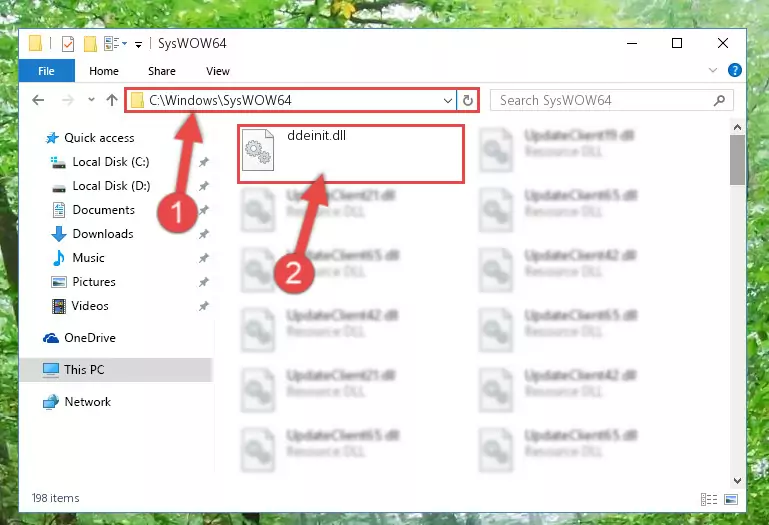
Task: Click pin icon next to Downloads
Action: tap(204, 234)
